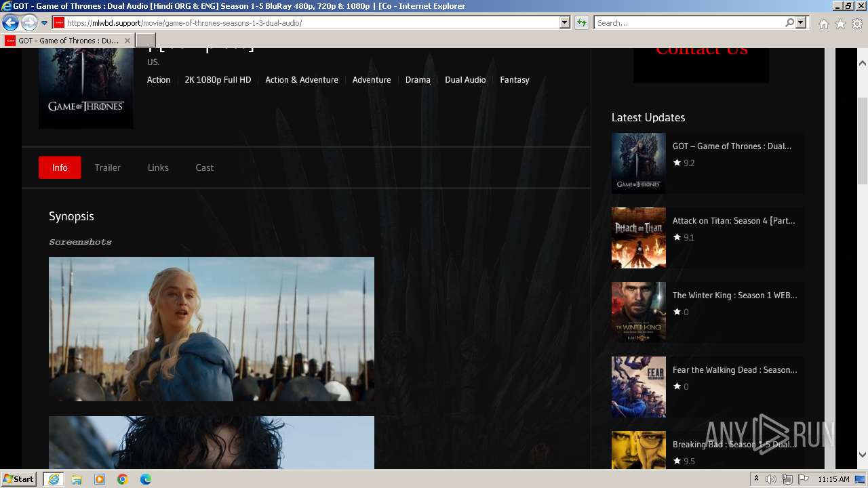Click the Dual Audio genre link
This screenshot has width=868, height=488.
click(465, 79)
